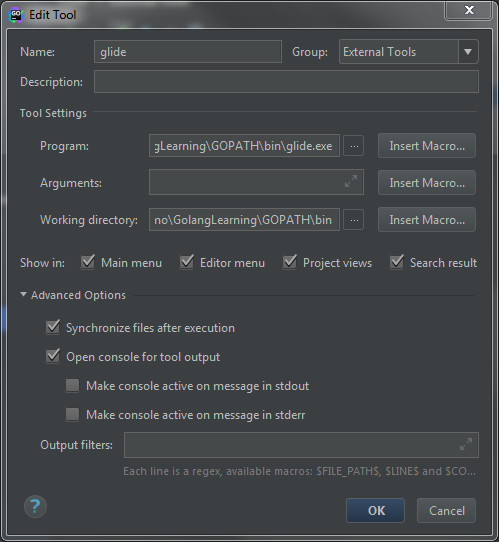
Task: Click the empty Description field
Action: [x=286, y=82]
